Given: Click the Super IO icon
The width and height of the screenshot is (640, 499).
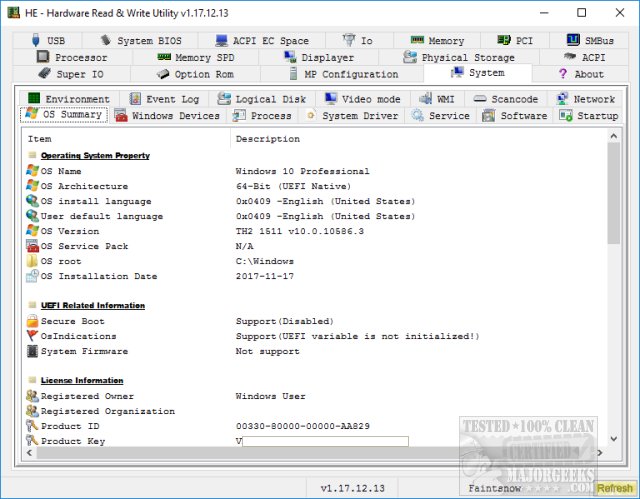Looking at the screenshot, I should pos(44,73).
